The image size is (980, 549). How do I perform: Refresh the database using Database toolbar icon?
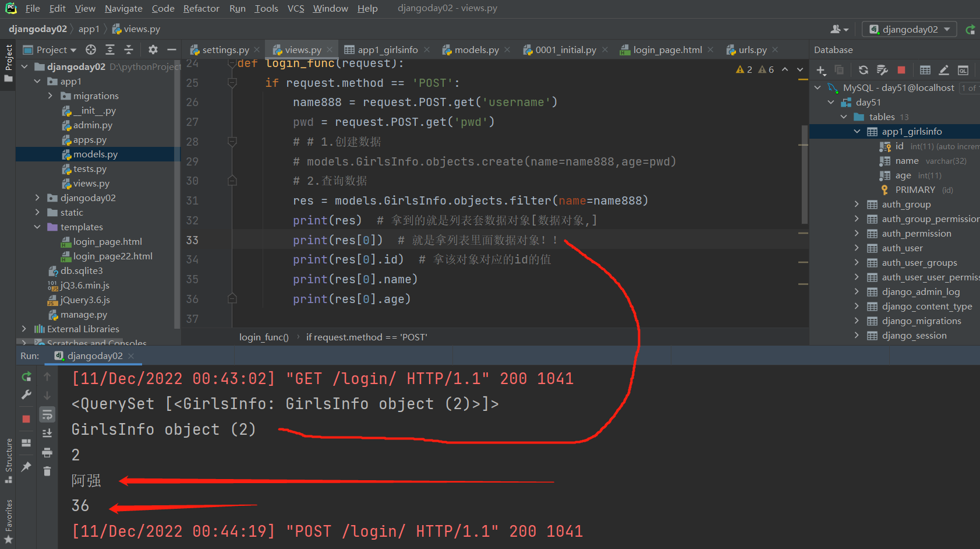point(864,71)
